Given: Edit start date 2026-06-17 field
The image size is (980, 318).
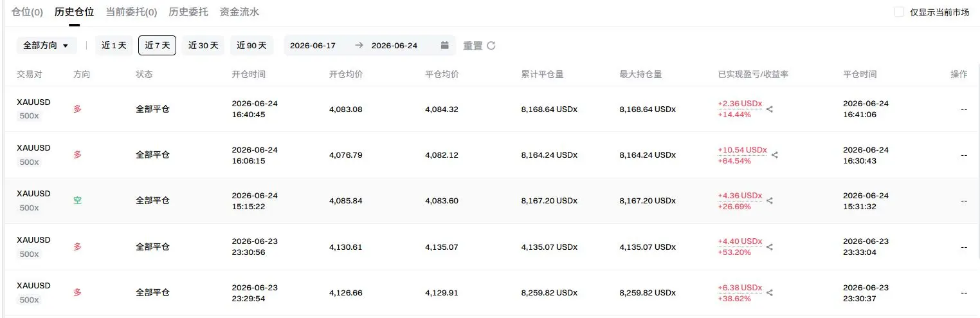Looking at the screenshot, I should (x=313, y=46).
